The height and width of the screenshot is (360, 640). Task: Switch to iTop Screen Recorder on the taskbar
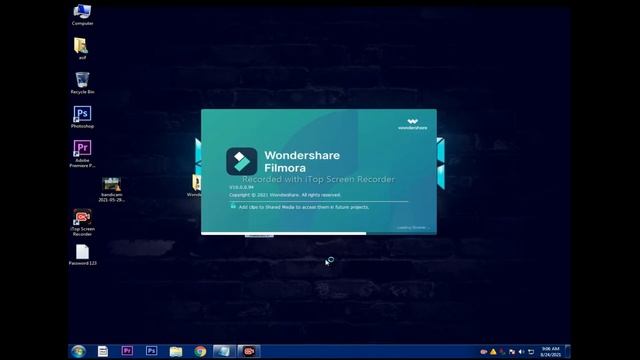[249, 351]
